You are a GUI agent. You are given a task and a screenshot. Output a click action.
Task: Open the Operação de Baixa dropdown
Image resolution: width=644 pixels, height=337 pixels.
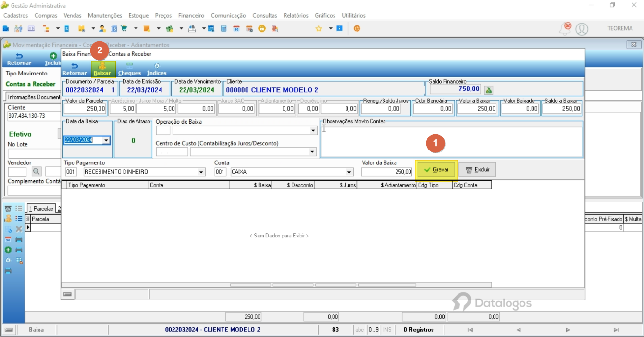(313, 130)
